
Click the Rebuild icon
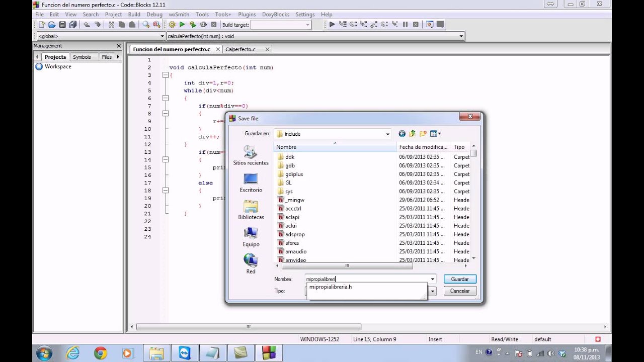[x=203, y=25]
